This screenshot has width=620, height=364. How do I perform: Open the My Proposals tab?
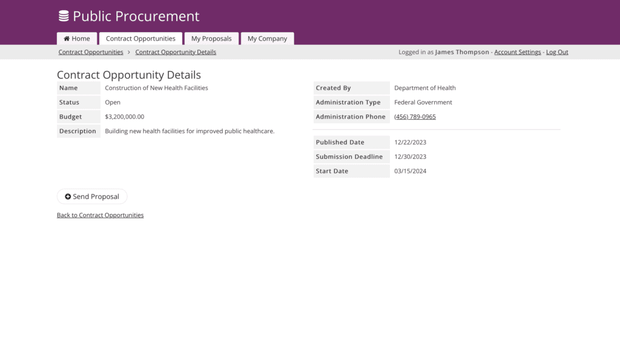pyautogui.click(x=211, y=39)
